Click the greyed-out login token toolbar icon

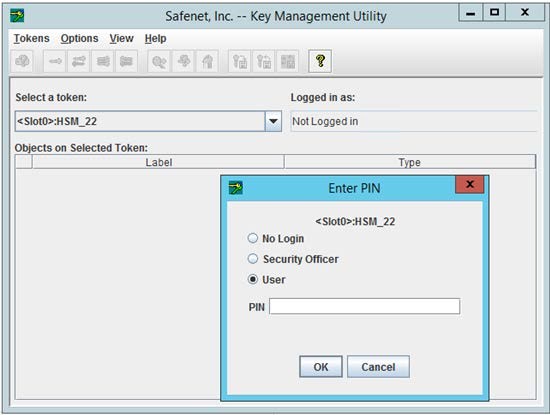tap(22, 61)
